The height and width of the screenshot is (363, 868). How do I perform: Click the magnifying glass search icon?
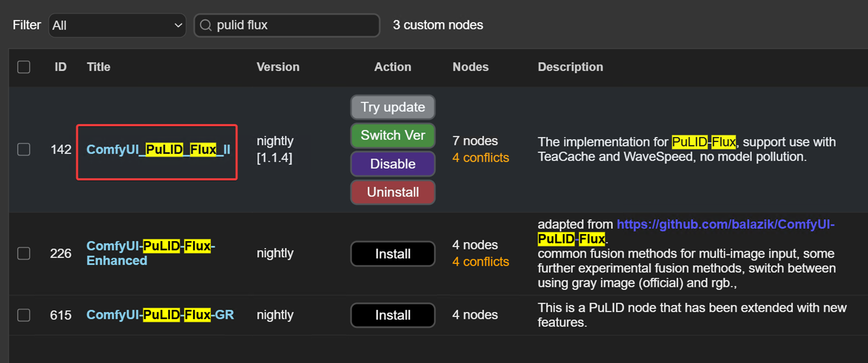(205, 25)
